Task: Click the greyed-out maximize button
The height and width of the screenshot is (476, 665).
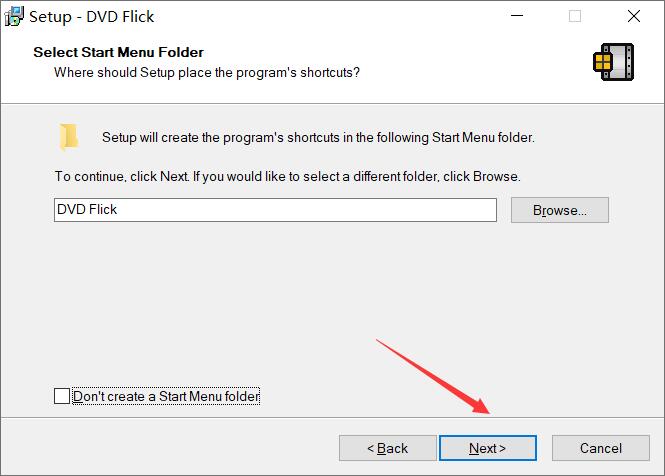Action: [575, 16]
